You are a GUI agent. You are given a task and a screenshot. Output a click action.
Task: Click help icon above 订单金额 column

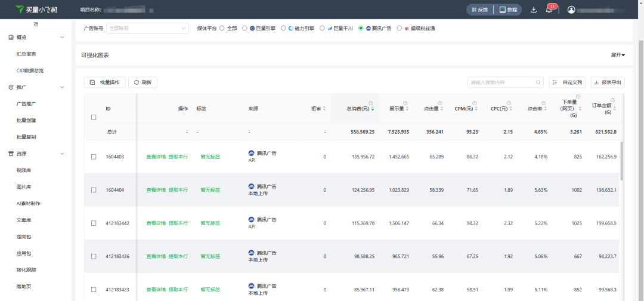(613, 100)
